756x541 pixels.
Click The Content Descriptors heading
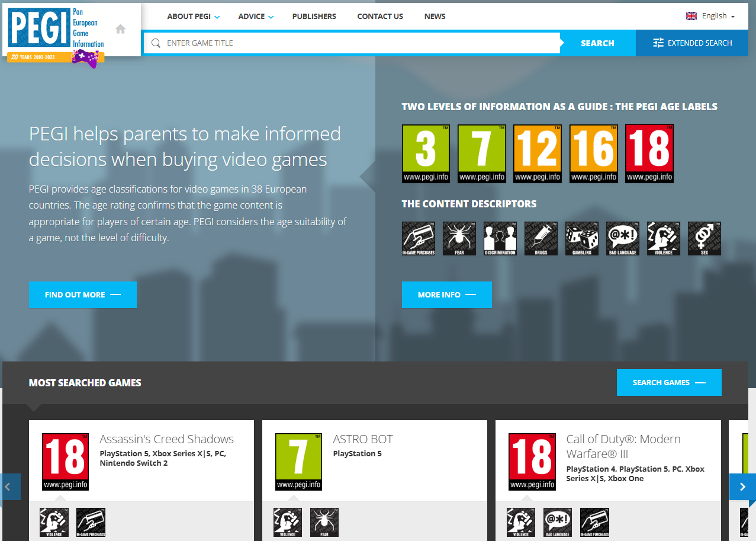pyautogui.click(x=469, y=204)
